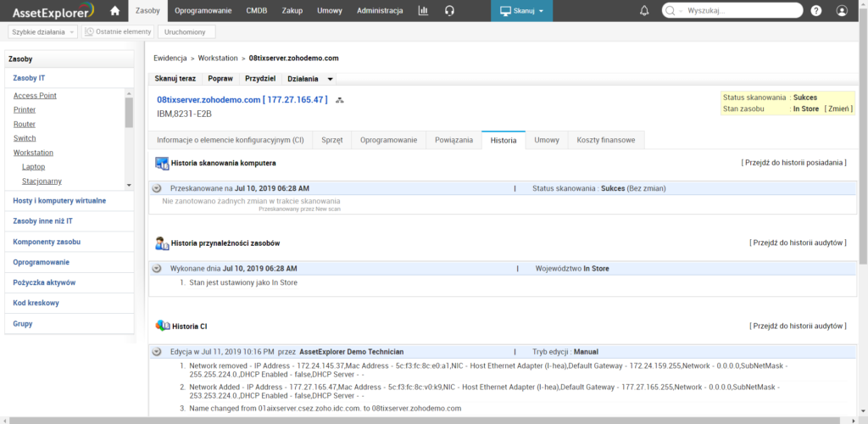This screenshot has height=424, width=868.
Task: Switch to the Sprzęt tab
Action: (331, 140)
